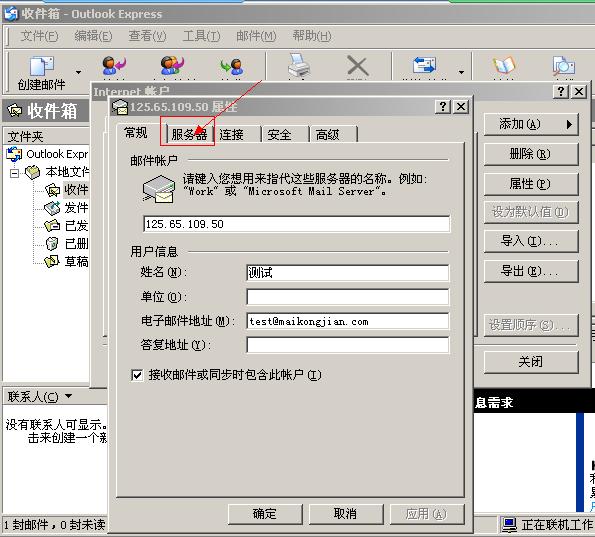Close the Internet Accounts dialog
This screenshot has width=595, height=537.
(579, 91)
